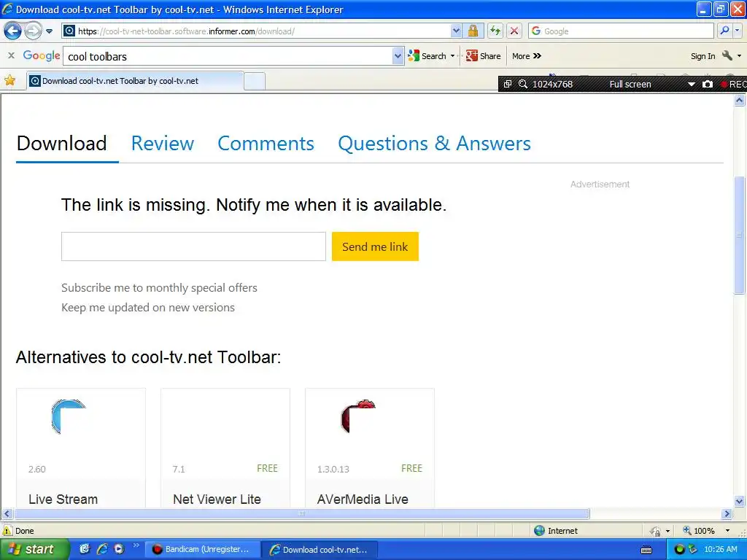Click the address bar URL field
747x560 pixels.
pyautogui.click(x=256, y=31)
